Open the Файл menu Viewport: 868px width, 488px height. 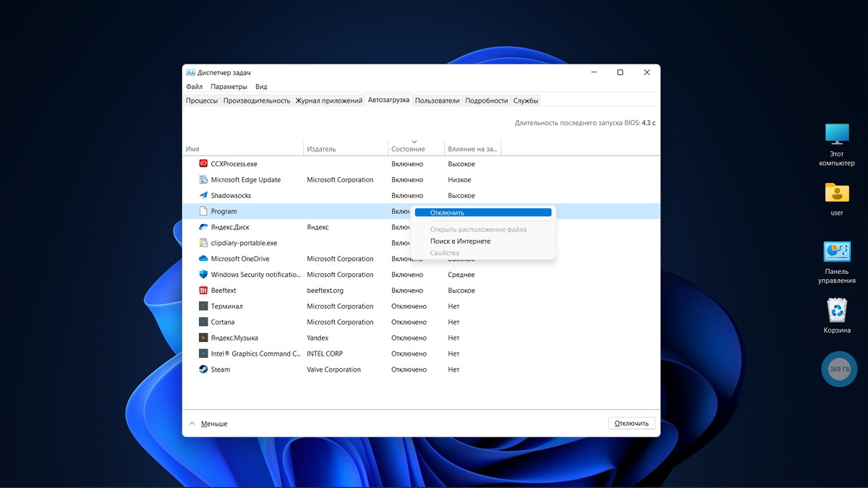pyautogui.click(x=194, y=87)
